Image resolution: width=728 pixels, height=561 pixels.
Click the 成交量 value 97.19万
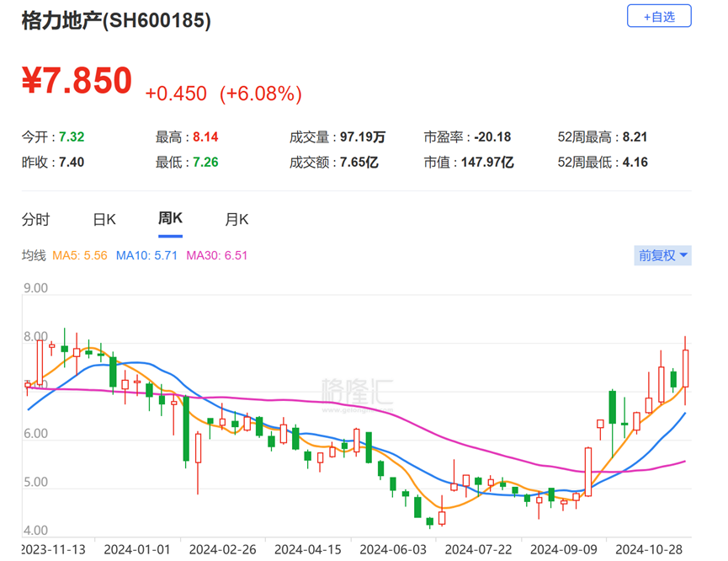click(363, 137)
